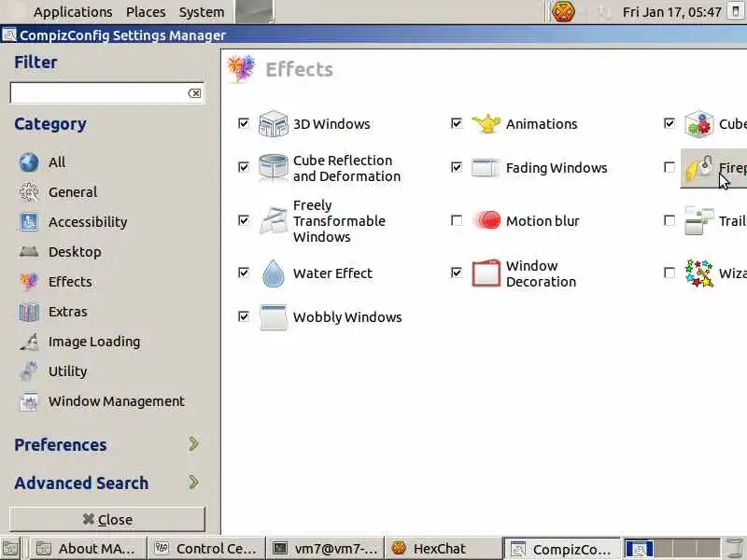Open the Motion blur red icon
747x560 pixels.
coord(486,220)
